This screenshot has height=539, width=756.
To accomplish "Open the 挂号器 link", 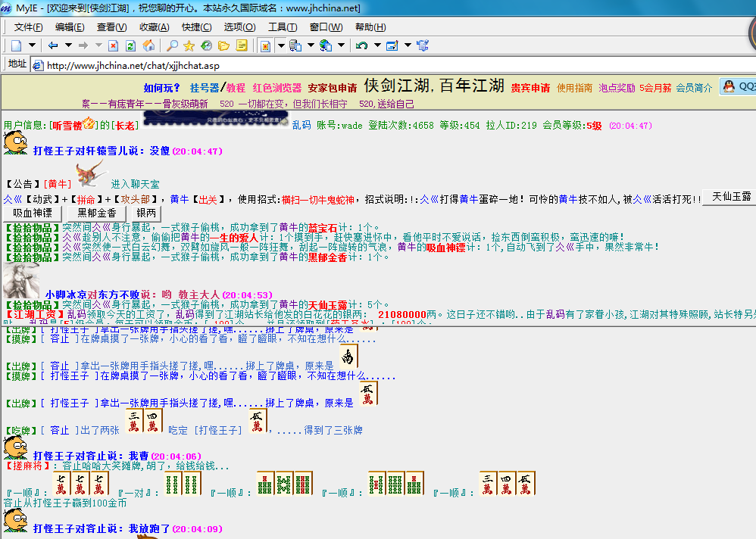I will coord(205,88).
